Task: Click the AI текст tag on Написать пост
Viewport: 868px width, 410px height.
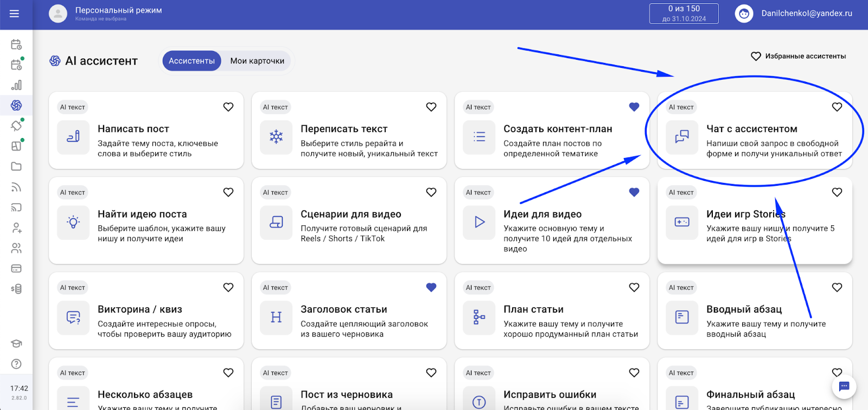Action: pyautogui.click(x=73, y=108)
